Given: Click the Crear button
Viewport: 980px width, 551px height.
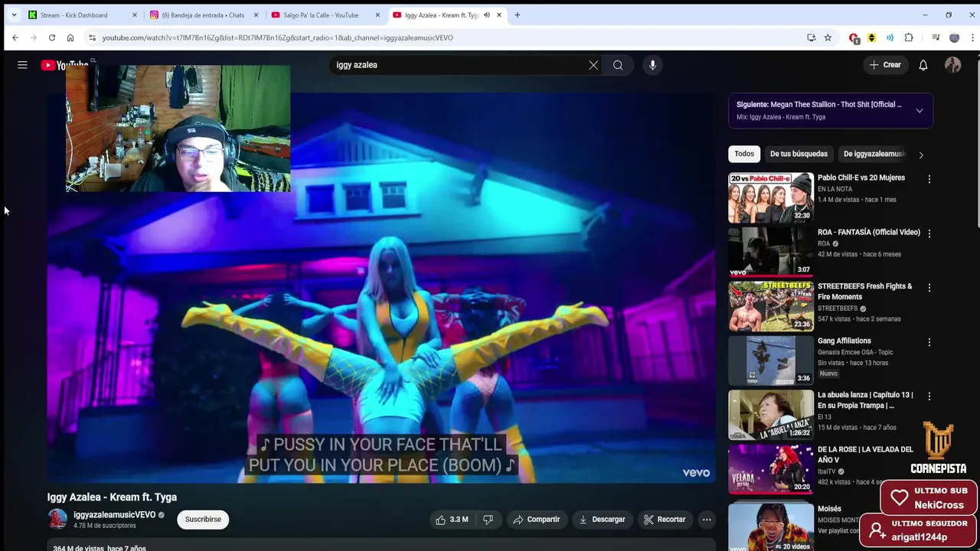Looking at the screenshot, I should point(885,65).
